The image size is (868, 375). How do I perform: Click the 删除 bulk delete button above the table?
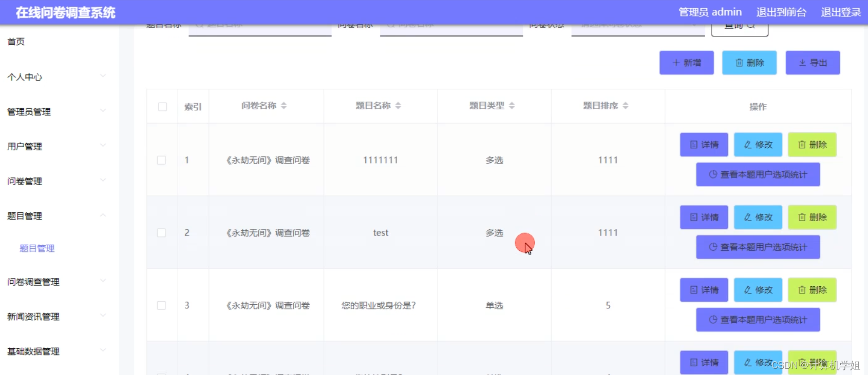tap(749, 63)
